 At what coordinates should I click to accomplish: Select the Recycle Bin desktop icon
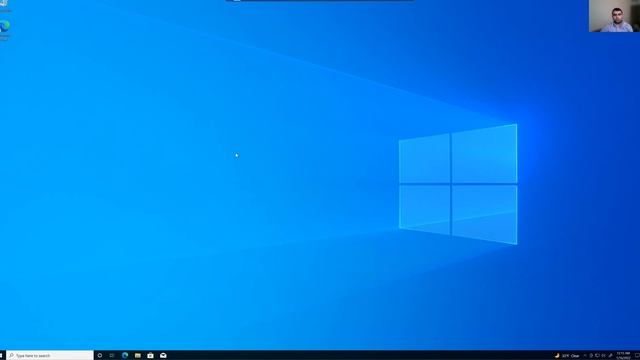(5, 6)
